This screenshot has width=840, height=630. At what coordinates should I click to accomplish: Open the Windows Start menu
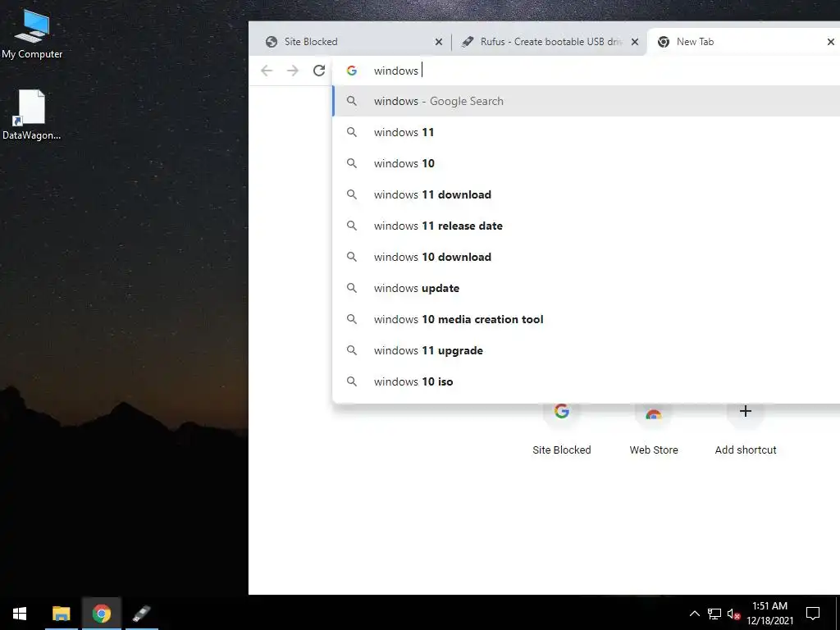point(20,614)
